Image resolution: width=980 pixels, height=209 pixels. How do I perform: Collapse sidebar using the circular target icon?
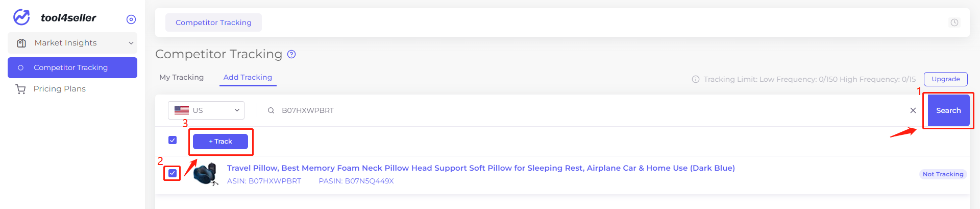point(131,19)
